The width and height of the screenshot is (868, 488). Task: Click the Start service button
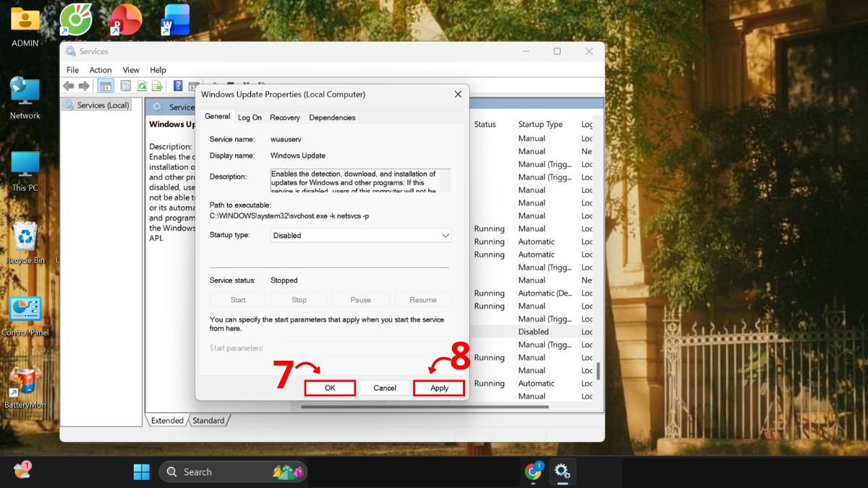[237, 299]
